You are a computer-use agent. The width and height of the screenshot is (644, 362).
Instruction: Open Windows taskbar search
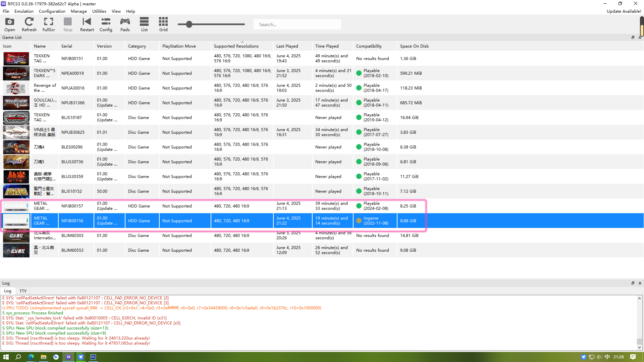[18, 357]
